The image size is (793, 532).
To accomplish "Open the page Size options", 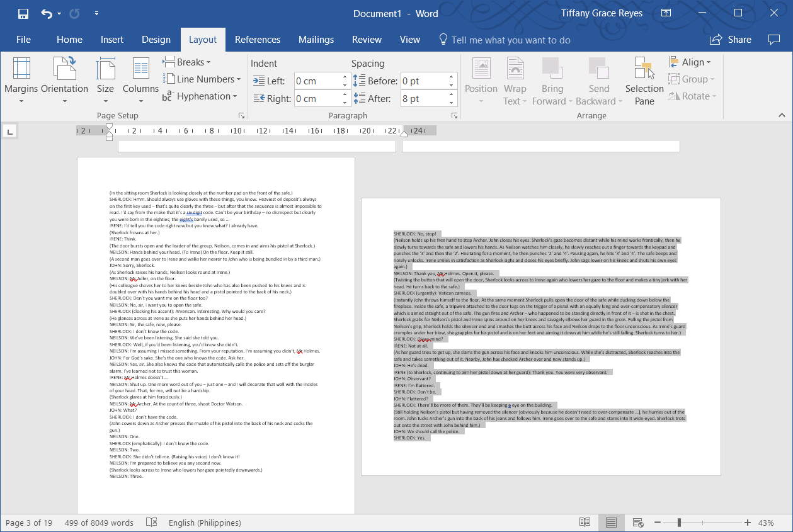I will pyautogui.click(x=105, y=80).
